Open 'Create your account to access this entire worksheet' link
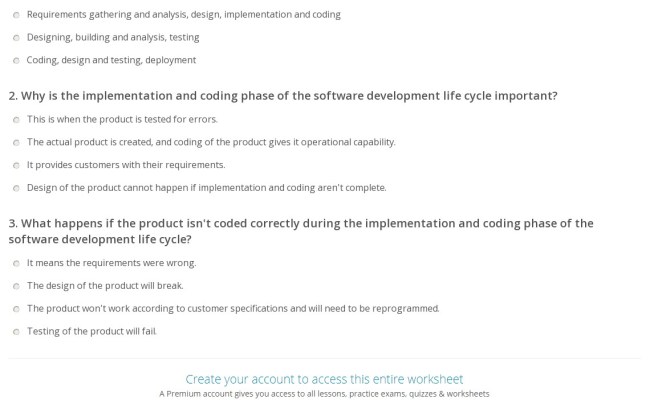Screen dimensions: 650x400 pos(324,379)
